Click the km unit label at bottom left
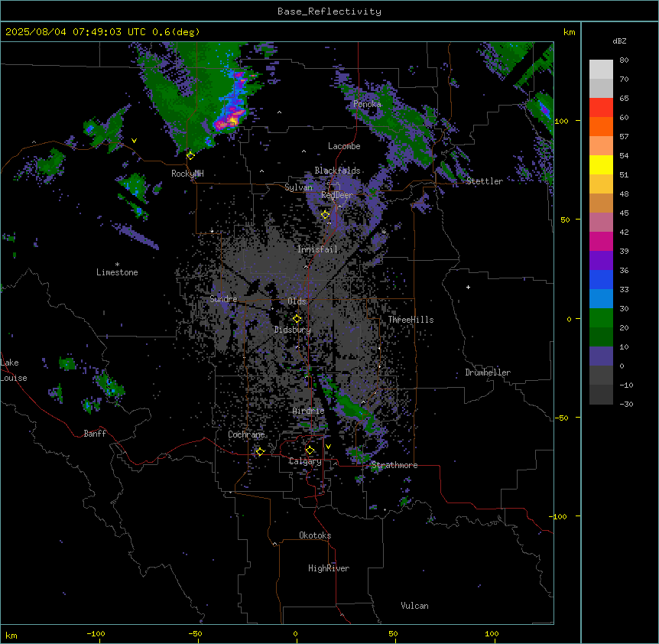659x644 pixels. pos(11,635)
